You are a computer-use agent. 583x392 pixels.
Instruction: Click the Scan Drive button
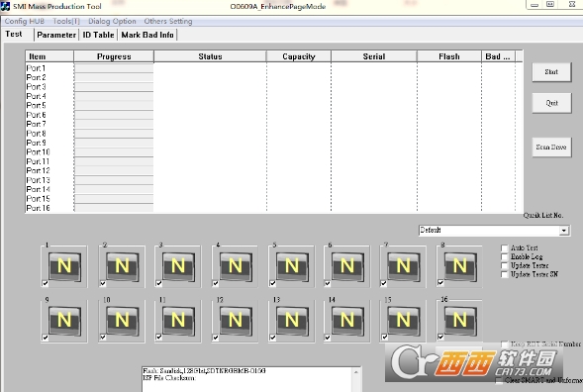551,147
